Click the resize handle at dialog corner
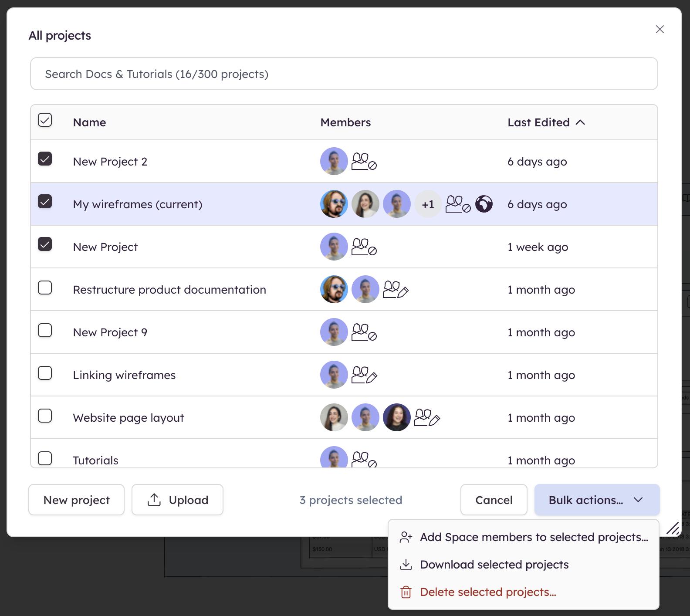This screenshot has height=616, width=690. pos(673,528)
